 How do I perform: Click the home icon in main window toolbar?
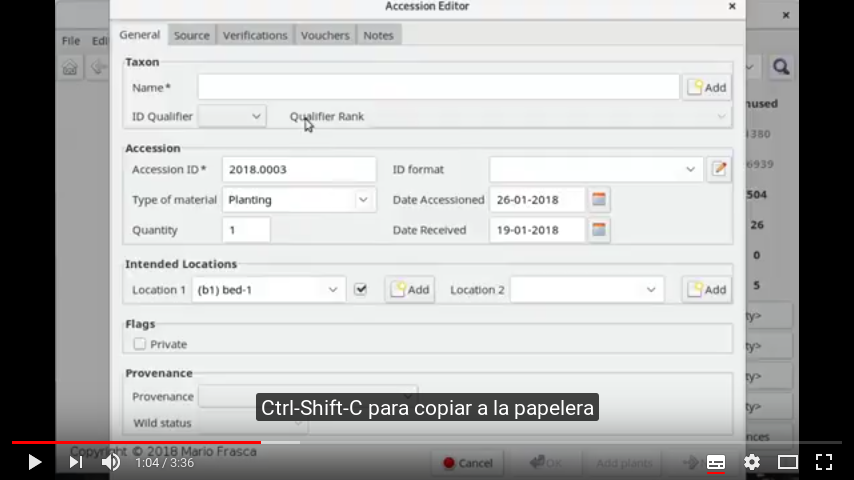[70, 68]
